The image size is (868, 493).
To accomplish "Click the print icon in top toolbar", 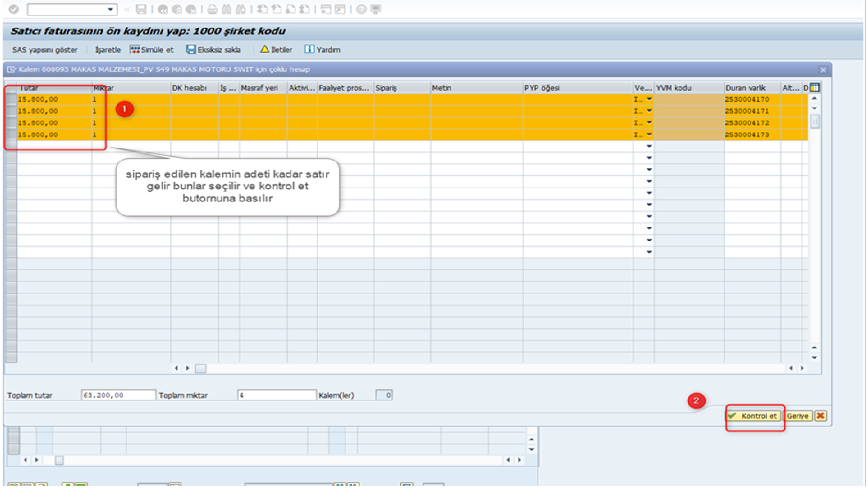I will pos(212,10).
